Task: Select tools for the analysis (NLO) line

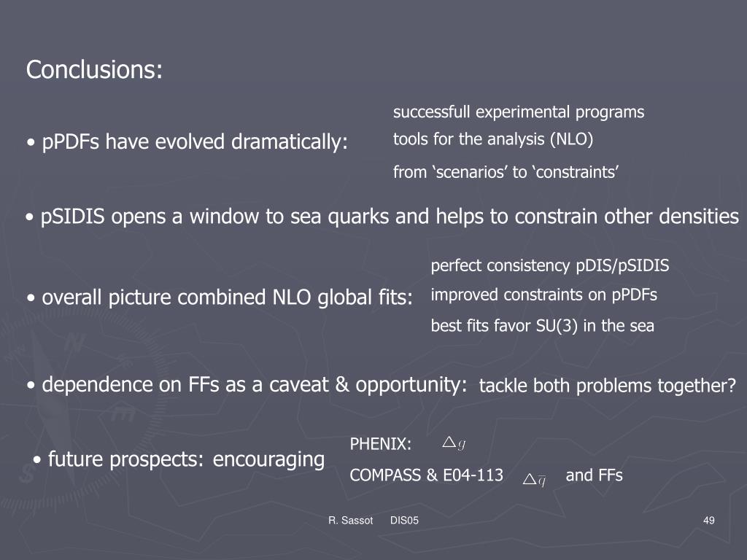Action: 493,139
